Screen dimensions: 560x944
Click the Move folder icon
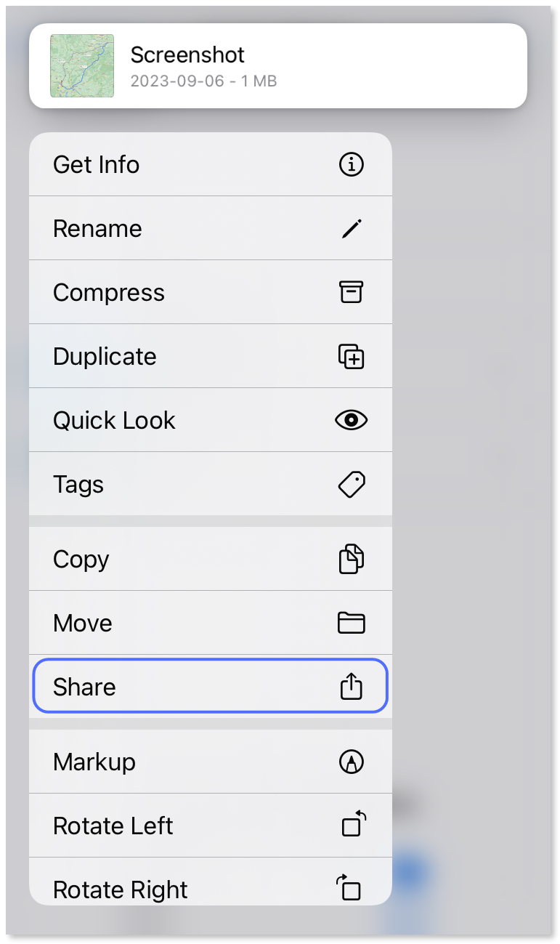[x=352, y=622]
